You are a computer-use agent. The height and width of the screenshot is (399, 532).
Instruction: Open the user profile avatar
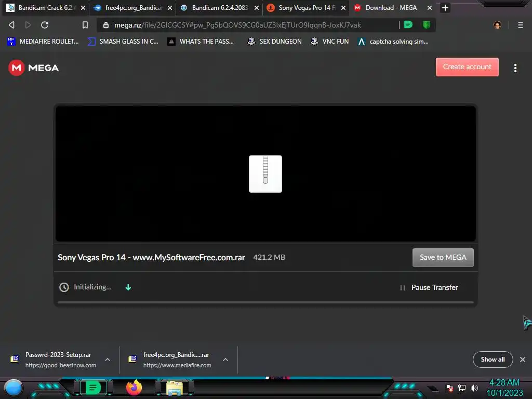[x=497, y=25]
